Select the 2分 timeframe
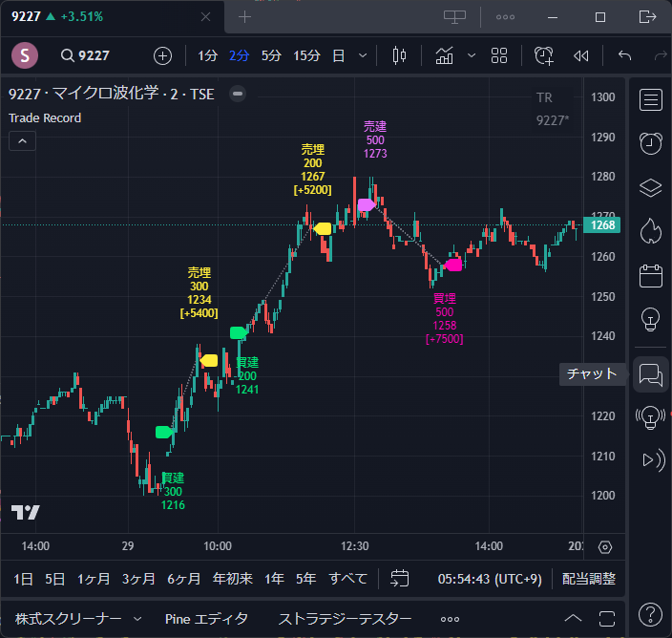The image size is (672, 638). 240,55
